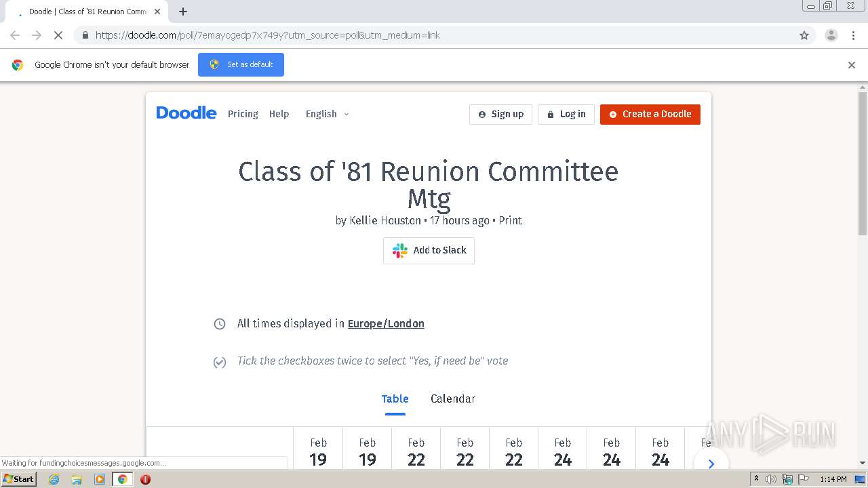This screenshot has height=488, width=868.
Task: Expand the English language dropdown
Action: [328, 114]
